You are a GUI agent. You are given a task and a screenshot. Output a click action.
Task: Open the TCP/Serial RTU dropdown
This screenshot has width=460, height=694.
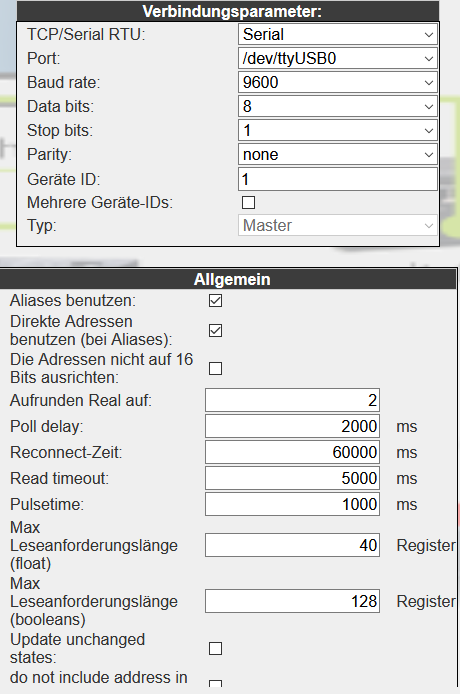coord(337,35)
